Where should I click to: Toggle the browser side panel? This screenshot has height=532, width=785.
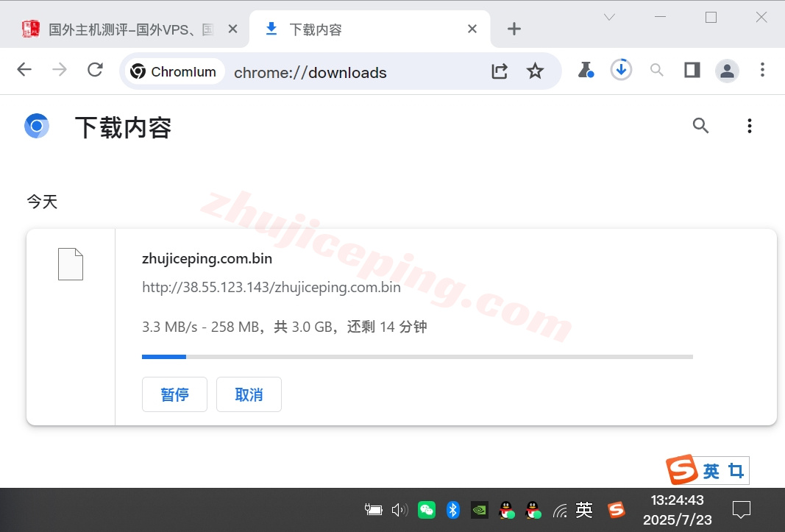tap(692, 70)
